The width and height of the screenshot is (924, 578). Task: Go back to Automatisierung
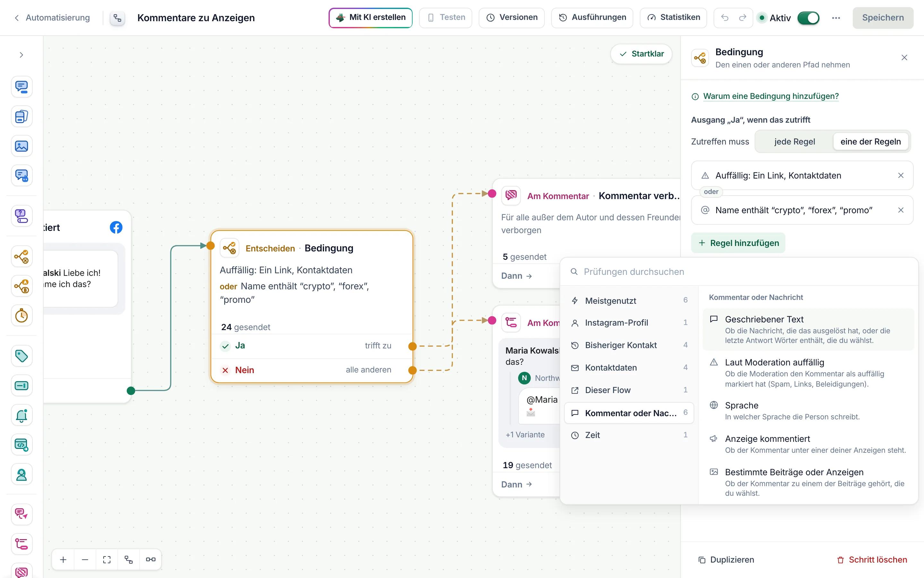[52, 18]
